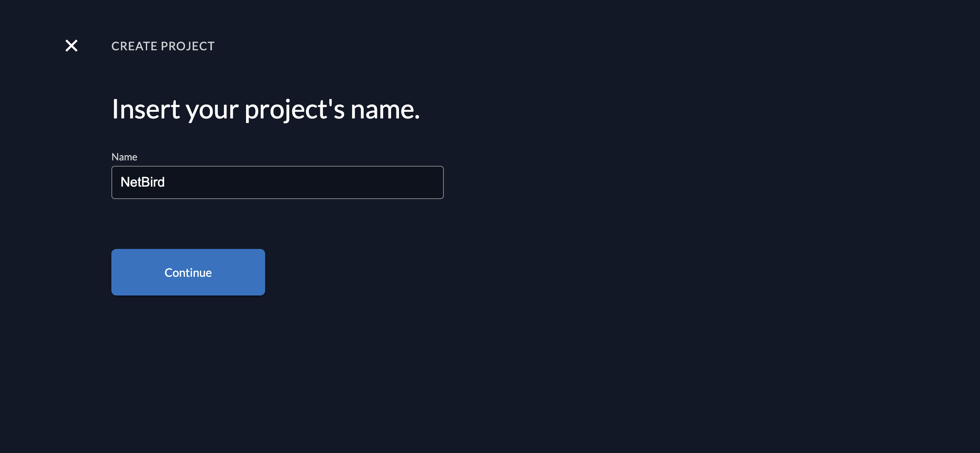This screenshot has width=980, height=453.
Task: Click the word "project's" in the heading
Action: pyautogui.click(x=294, y=110)
